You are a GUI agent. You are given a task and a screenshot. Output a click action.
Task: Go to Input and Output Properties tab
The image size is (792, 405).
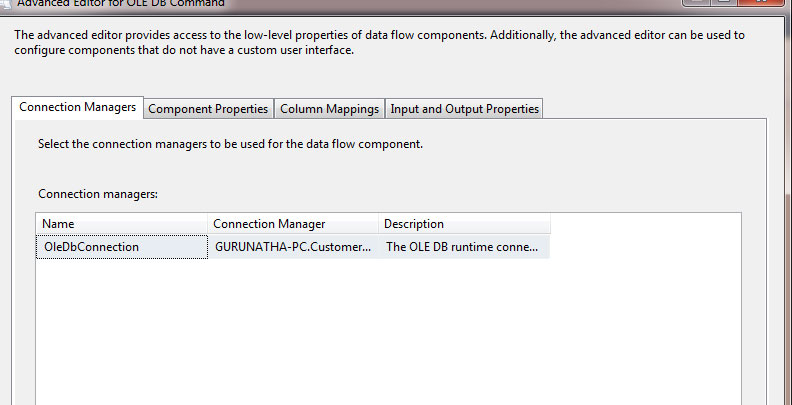pos(464,109)
